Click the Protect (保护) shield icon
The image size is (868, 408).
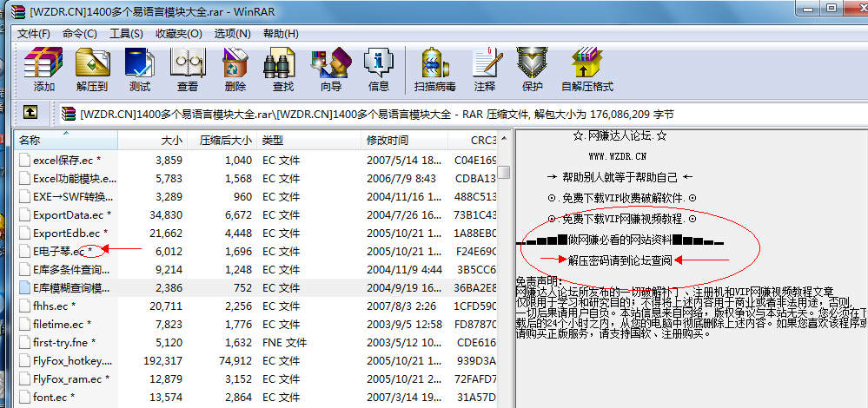(x=532, y=69)
